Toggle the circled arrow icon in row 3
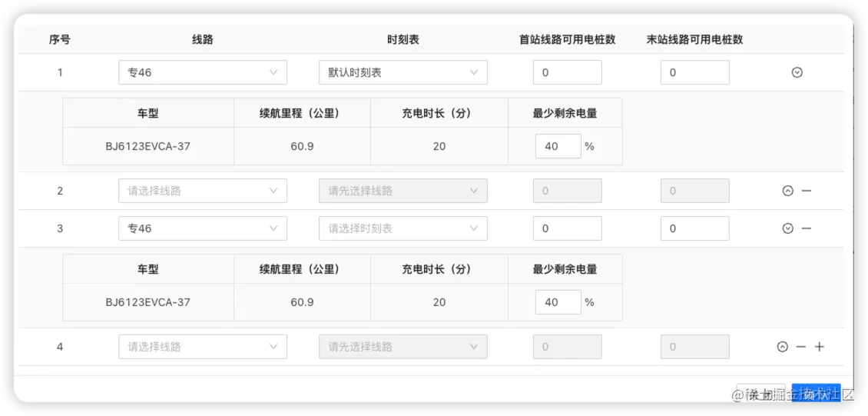 [x=788, y=228]
